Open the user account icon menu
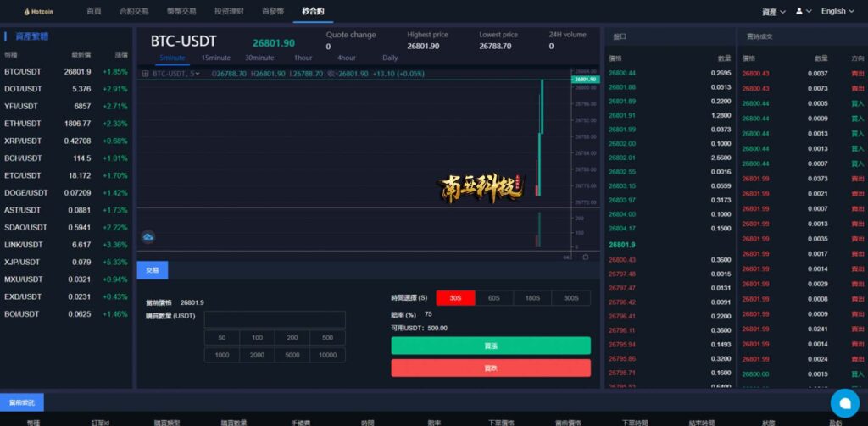 pos(804,11)
